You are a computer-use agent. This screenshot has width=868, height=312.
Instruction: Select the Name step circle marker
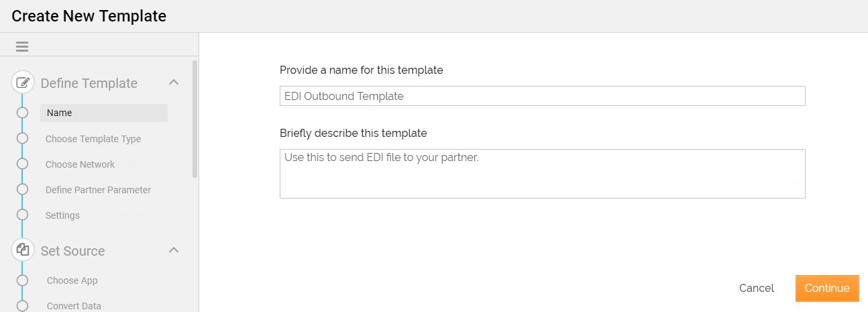pos(22,113)
